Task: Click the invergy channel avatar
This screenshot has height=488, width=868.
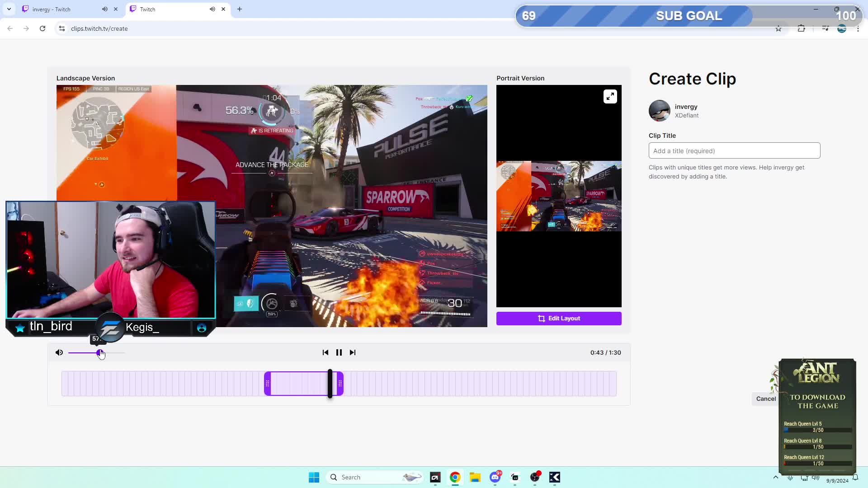Action: [x=660, y=111]
